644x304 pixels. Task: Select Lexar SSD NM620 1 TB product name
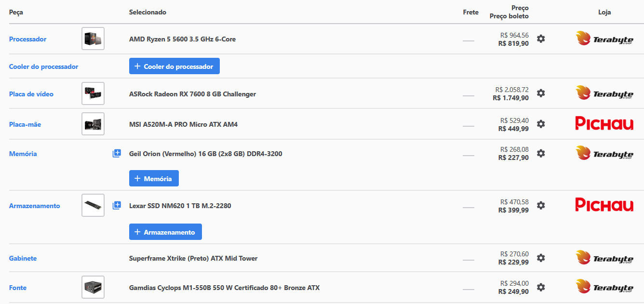[180, 206]
